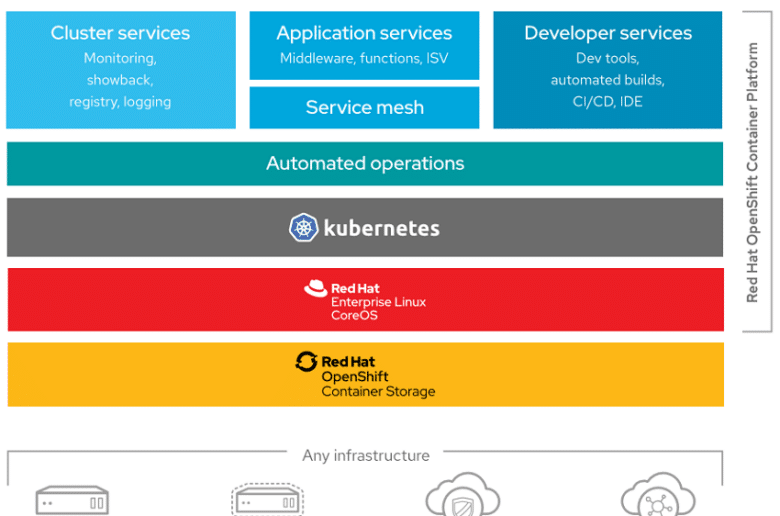Screen dimensions: 780x516
Task: Click the vertical Red Hat OpenShift Container Platform label
Action: (x=752, y=172)
